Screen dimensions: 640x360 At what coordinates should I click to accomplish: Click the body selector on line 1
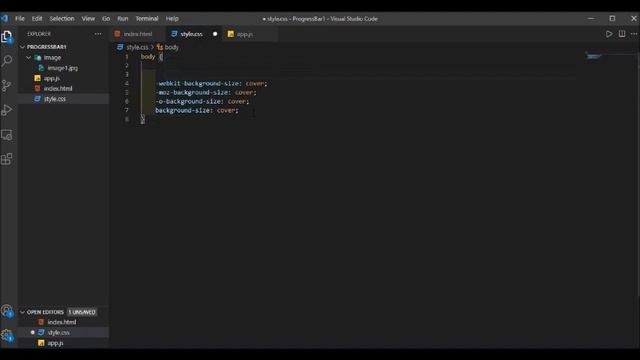(x=148, y=57)
